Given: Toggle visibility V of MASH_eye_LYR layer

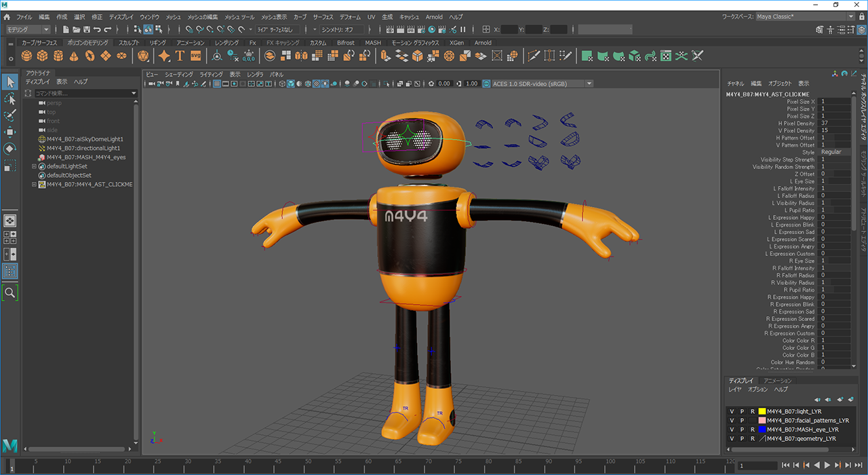Looking at the screenshot, I should 732,430.
